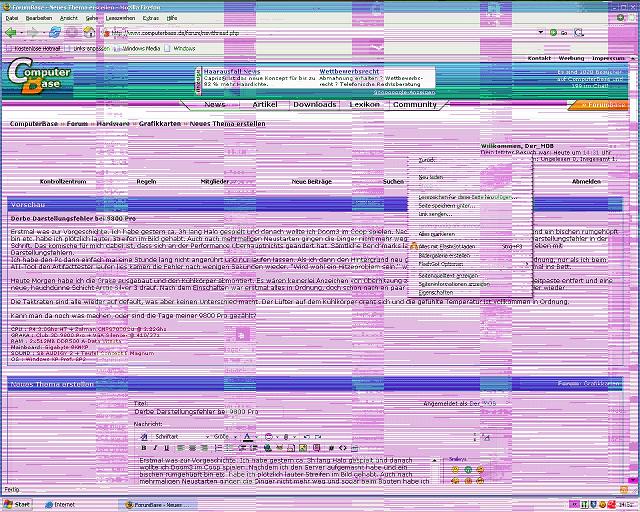The height and width of the screenshot is (512, 640).
Task: Remove text formatting icon left of Schriftart
Action: point(144,436)
